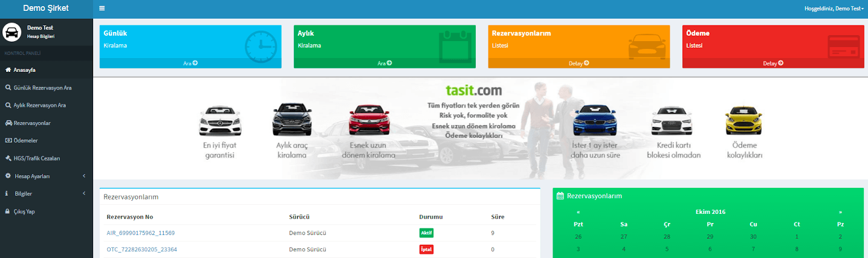Click the car icon beside Rezervasyonlar
This screenshot has width=868, height=258.
pyautogui.click(x=8, y=123)
